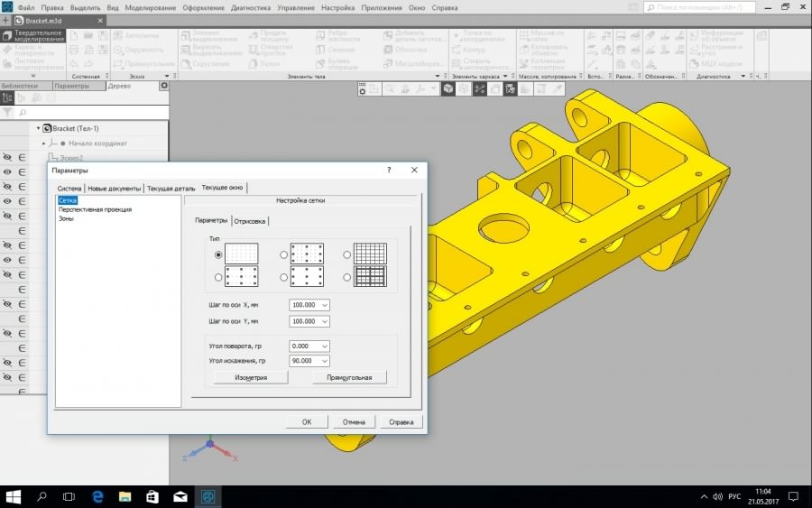Viewport: 812px width, 508px height.
Task: Select the shaded display mode cube icon
Action: coord(448,89)
